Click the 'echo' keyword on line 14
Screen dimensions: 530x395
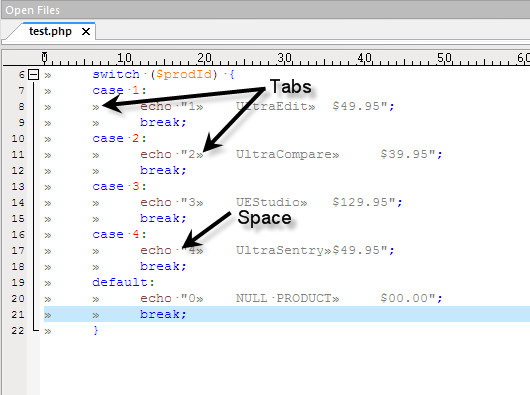pyautogui.click(x=156, y=202)
